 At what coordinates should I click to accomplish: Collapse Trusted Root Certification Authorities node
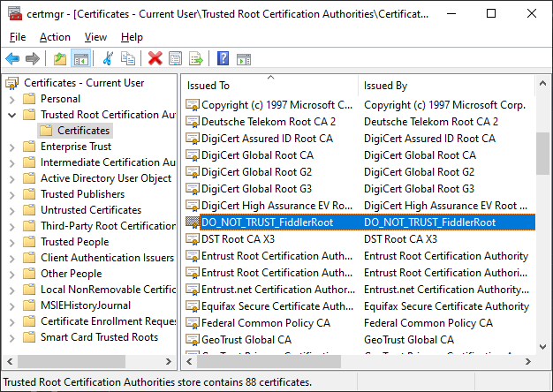click(x=12, y=115)
